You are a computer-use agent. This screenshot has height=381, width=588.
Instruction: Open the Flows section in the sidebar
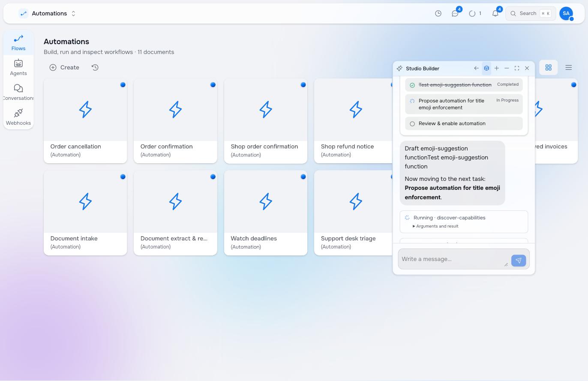tap(18, 43)
